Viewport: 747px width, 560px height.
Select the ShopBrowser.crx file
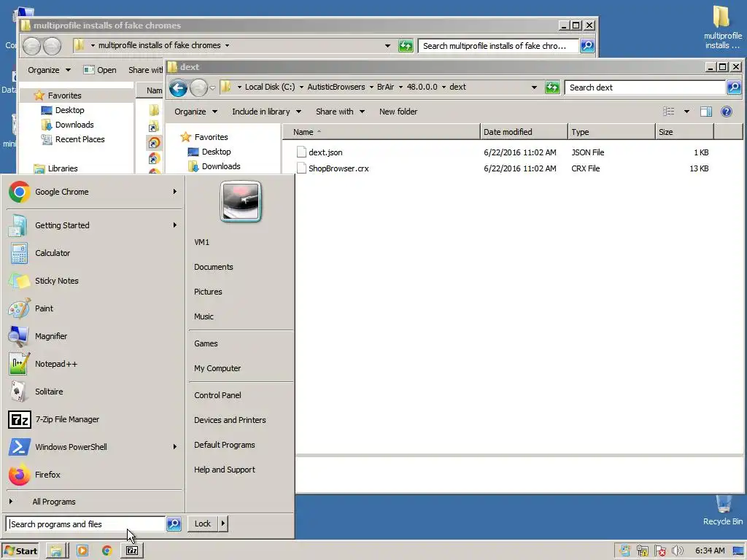point(338,168)
